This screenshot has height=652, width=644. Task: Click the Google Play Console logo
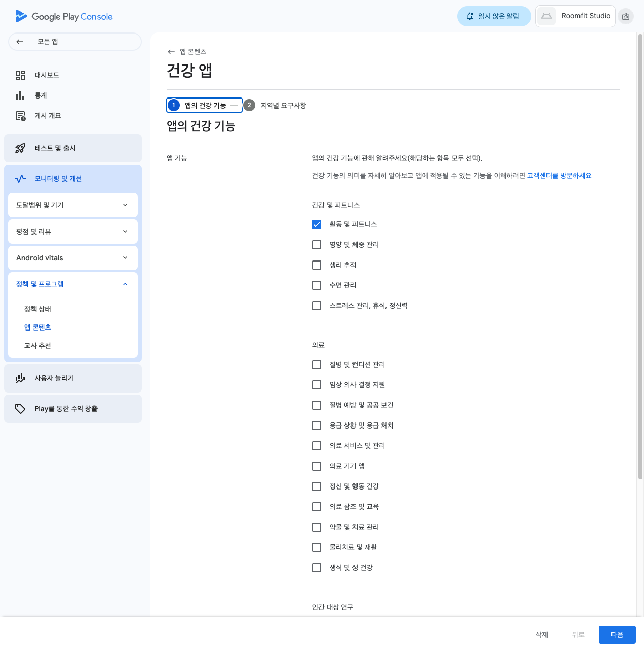pyautogui.click(x=64, y=16)
